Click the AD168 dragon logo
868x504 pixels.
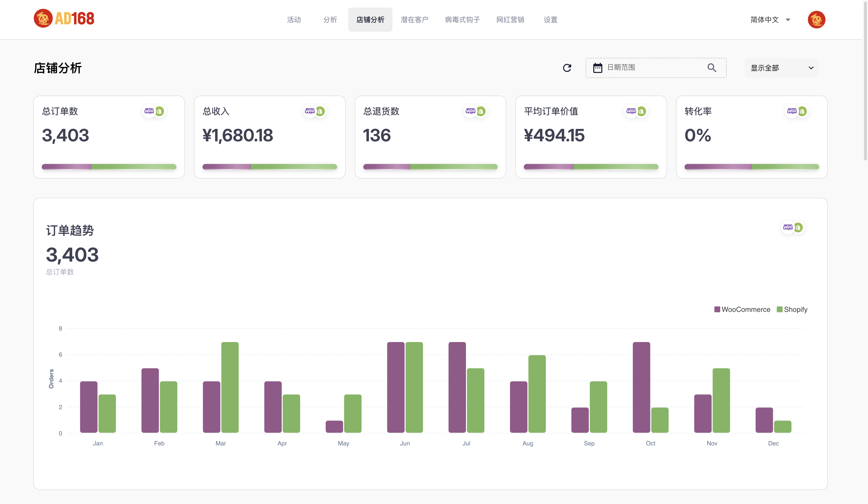(64, 19)
